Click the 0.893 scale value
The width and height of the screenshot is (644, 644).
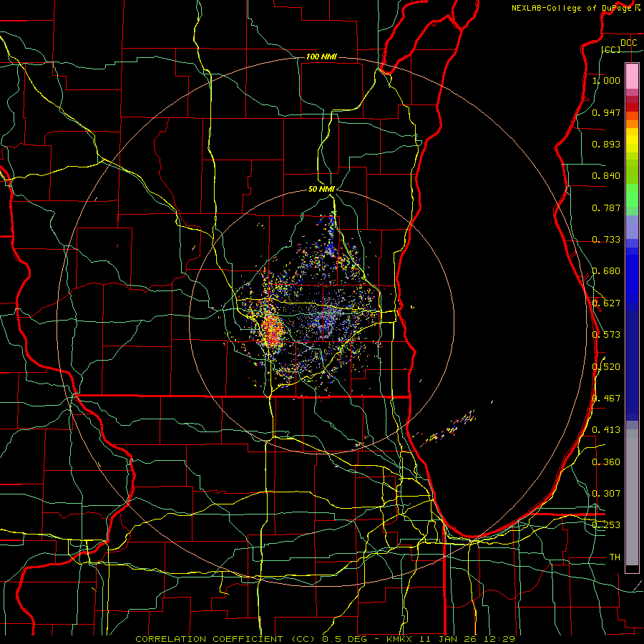coord(606,144)
